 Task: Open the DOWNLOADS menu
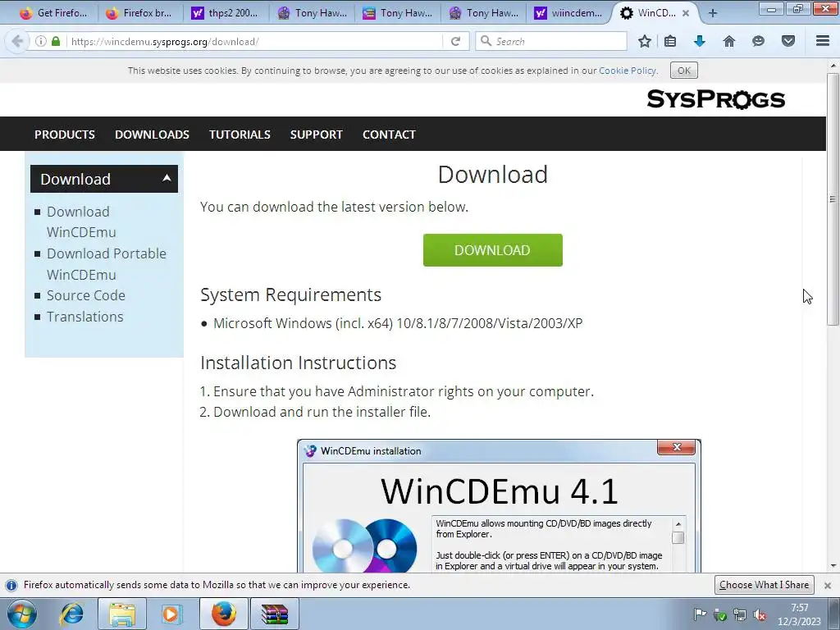(152, 135)
